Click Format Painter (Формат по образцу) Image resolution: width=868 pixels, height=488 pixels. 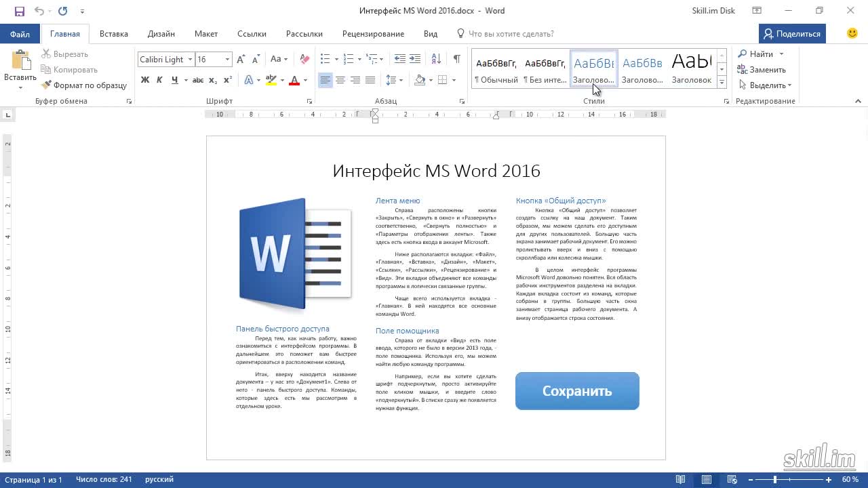(x=85, y=85)
